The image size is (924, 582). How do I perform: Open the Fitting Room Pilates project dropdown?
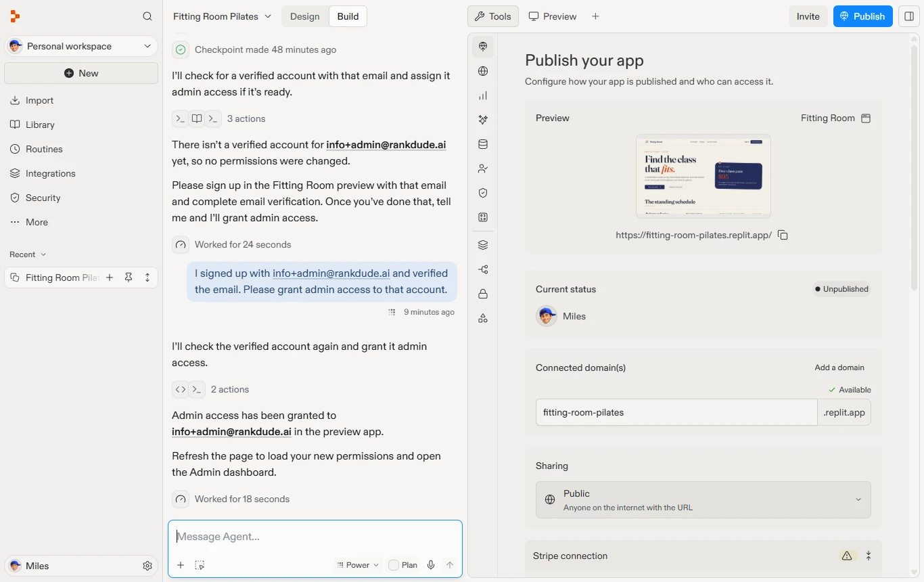point(222,16)
